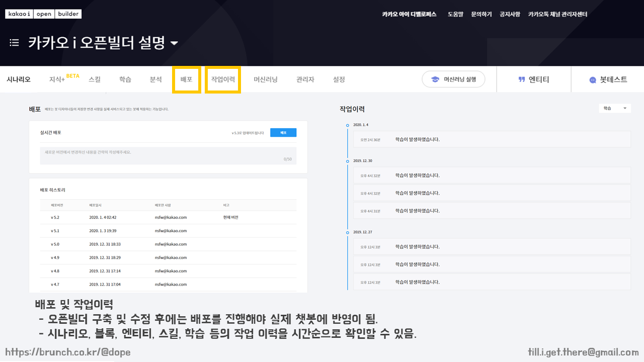This screenshot has height=362, width=644.
Task: Switch to the 스킬 tab
Action: [95, 79]
